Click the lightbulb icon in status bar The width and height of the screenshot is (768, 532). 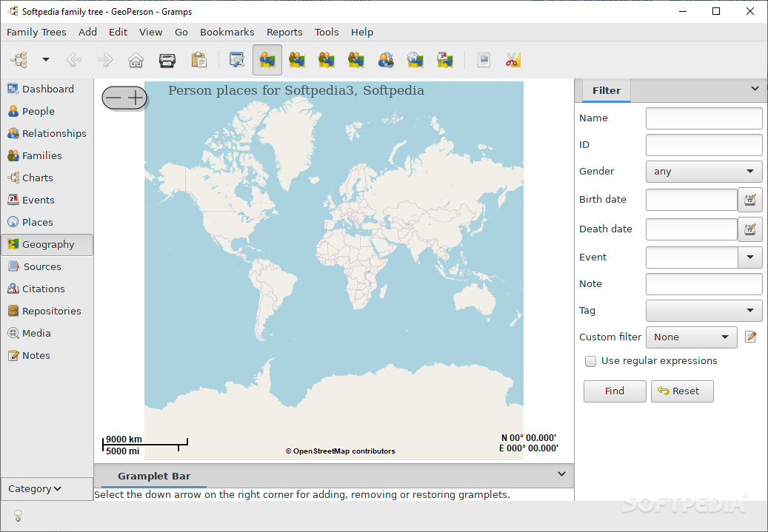pos(18,516)
